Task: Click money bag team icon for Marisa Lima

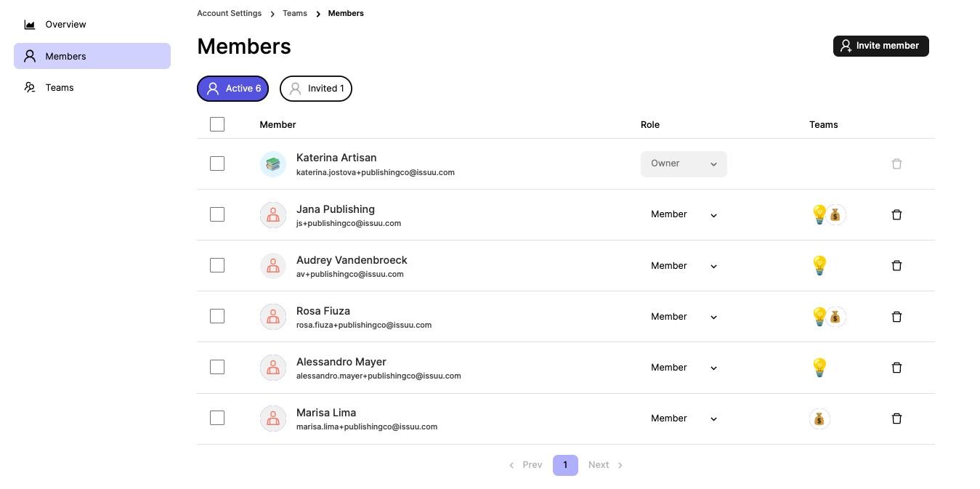Action: click(819, 419)
